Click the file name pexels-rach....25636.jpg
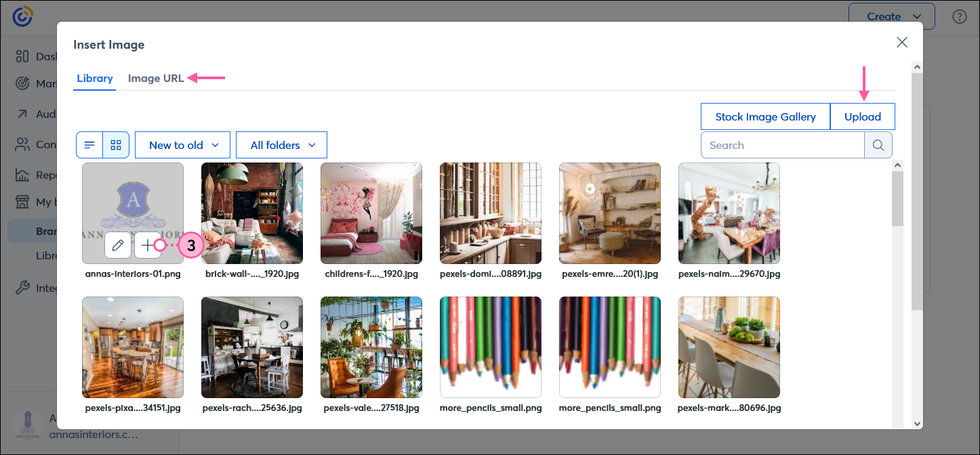This screenshot has height=455, width=980. coord(252,408)
